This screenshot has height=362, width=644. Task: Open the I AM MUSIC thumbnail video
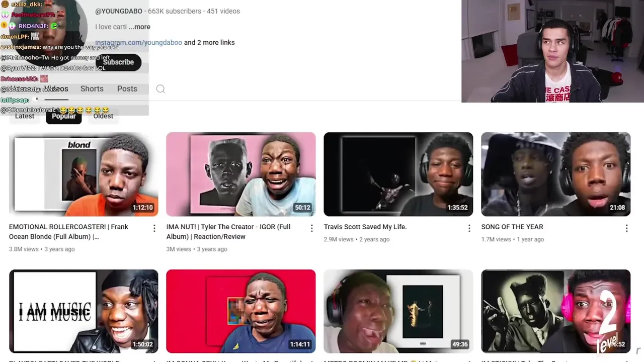[x=84, y=311]
